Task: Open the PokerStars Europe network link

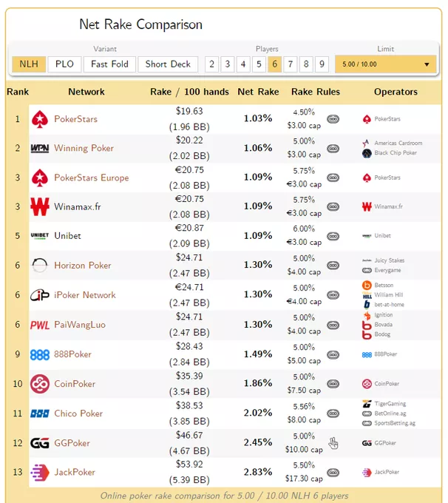Action: [x=92, y=178]
